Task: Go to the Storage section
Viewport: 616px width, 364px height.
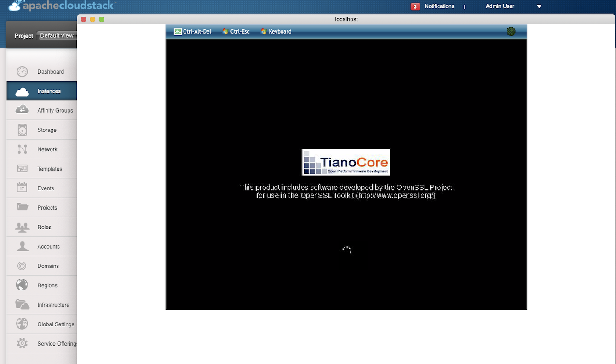Action: (42, 130)
